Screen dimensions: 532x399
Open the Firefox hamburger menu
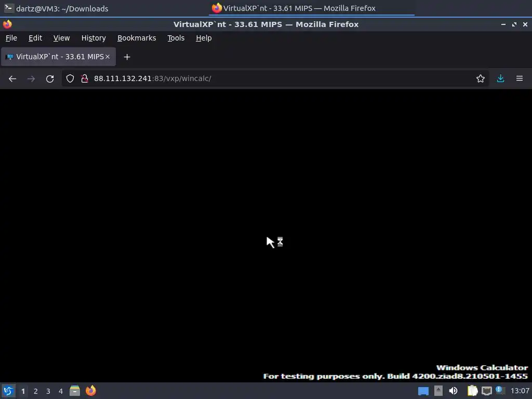(x=520, y=79)
